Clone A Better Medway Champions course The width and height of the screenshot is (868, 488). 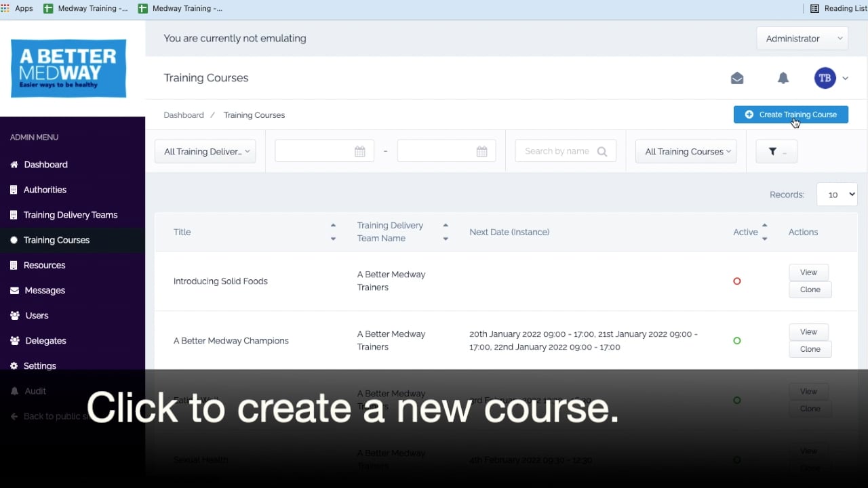[810, 349]
